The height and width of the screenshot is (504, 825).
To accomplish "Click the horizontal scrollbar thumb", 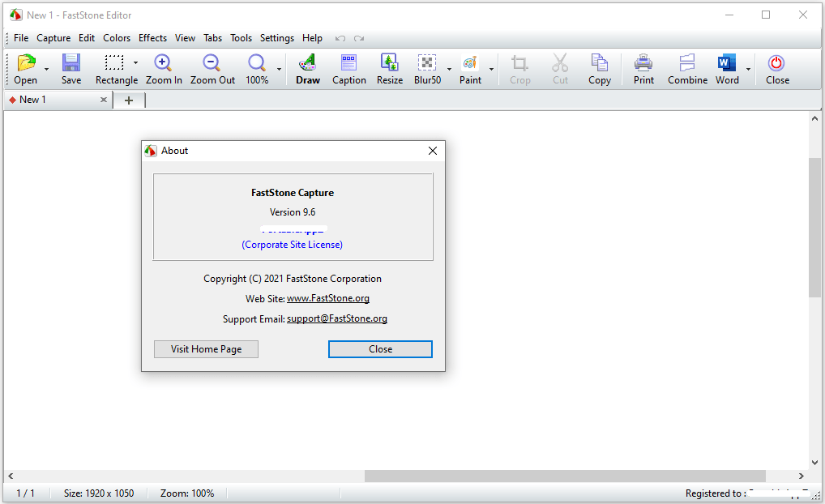I will click(565, 476).
